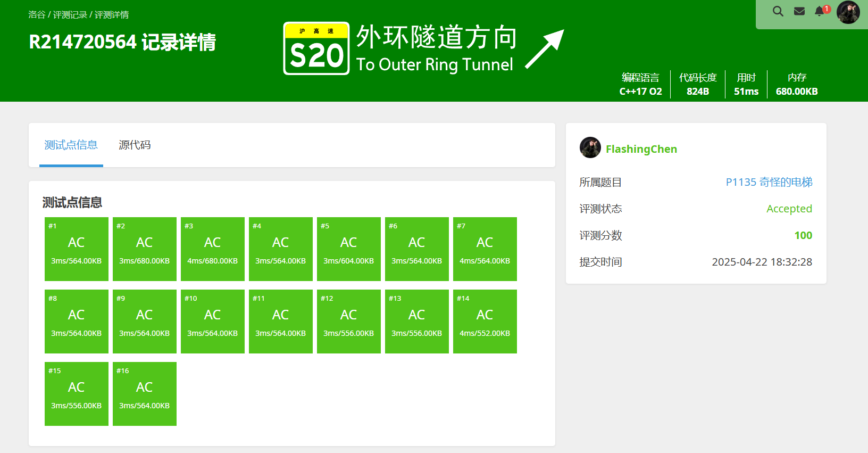The image size is (868, 453).
Task: Click the Accepted status text
Action: [789, 209]
